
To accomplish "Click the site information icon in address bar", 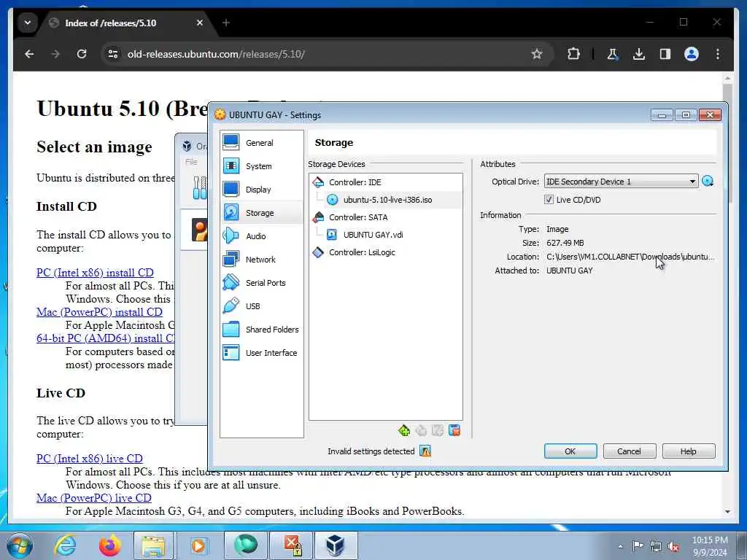I will (113, 54).
